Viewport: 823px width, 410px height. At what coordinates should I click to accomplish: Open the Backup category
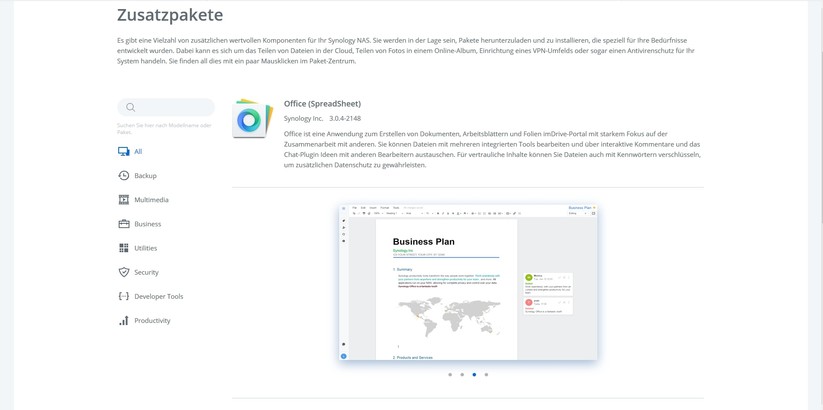(145, 176)
